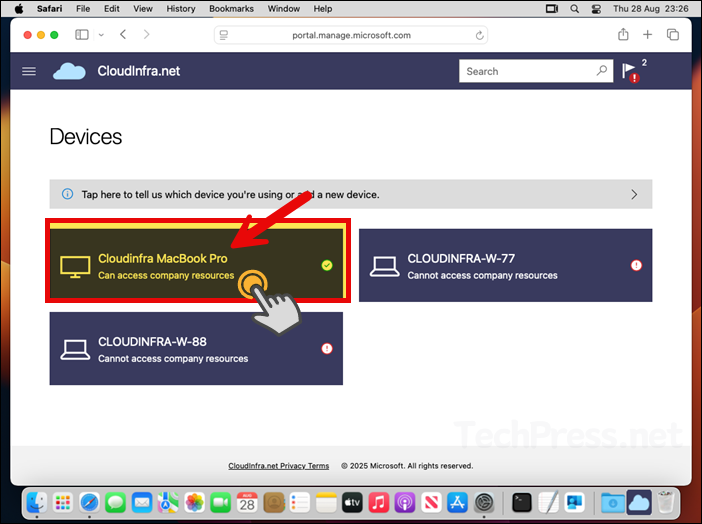The height and width of the screenshot is (524, 702).
Task: Open the Help menu
Action: [x=322, y=9]
